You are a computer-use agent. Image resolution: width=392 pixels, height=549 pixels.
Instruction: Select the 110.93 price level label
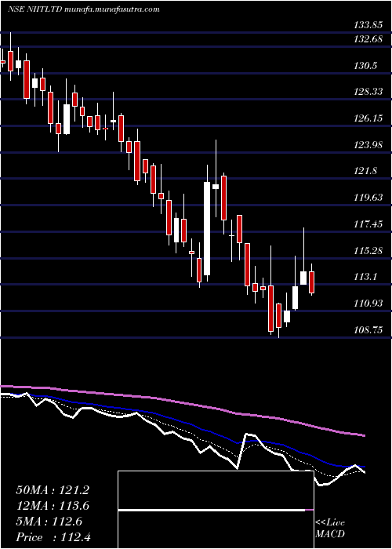pyautogui.click(x=367, y=304)
